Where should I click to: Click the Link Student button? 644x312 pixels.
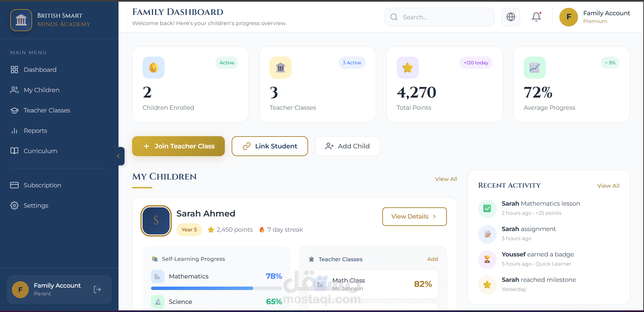point(270,146)
